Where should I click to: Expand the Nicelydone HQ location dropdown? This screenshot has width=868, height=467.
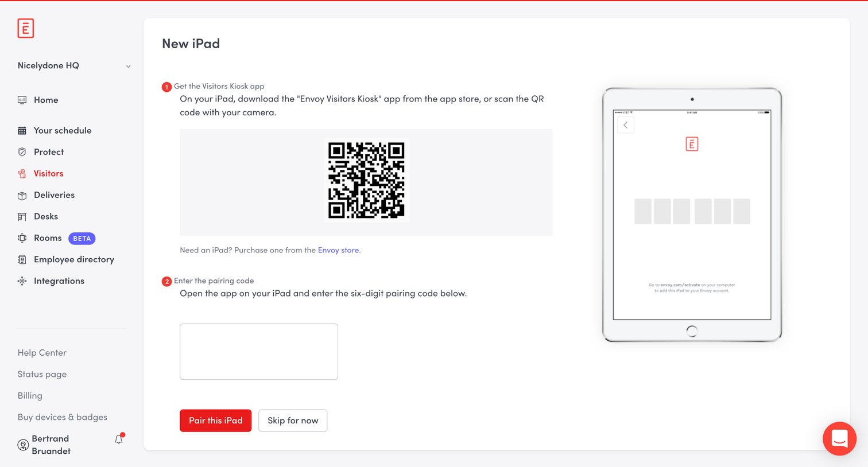(x=74, y=65)
